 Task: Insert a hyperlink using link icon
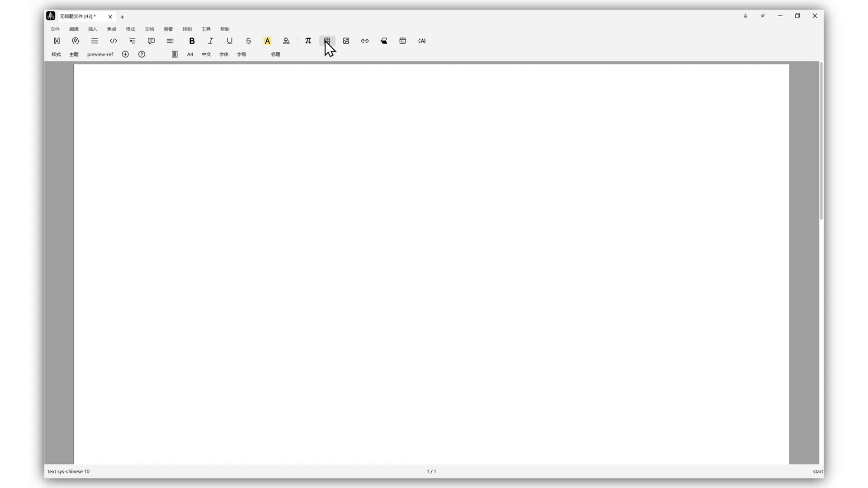[365, 41]
